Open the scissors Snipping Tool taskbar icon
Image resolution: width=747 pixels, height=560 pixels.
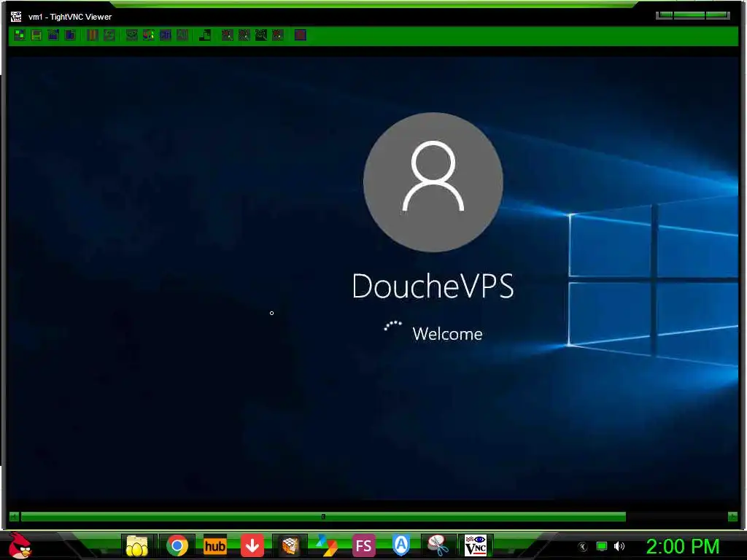pos(438,545)
